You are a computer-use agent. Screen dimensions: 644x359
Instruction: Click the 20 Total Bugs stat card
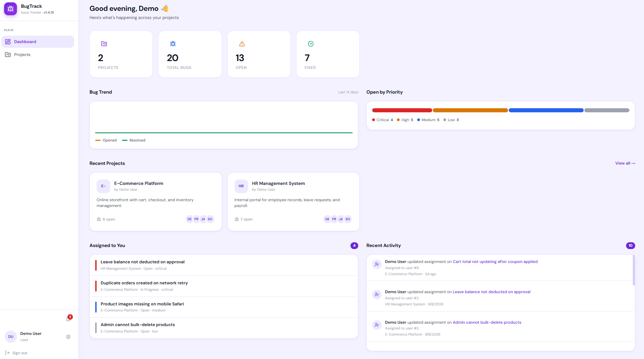190,54
